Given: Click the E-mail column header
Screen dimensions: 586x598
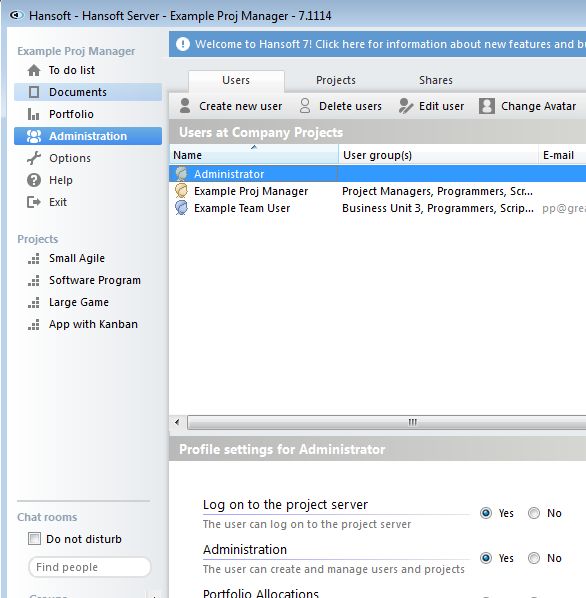Looking at the screenshot, I should [x=562, y=154].
